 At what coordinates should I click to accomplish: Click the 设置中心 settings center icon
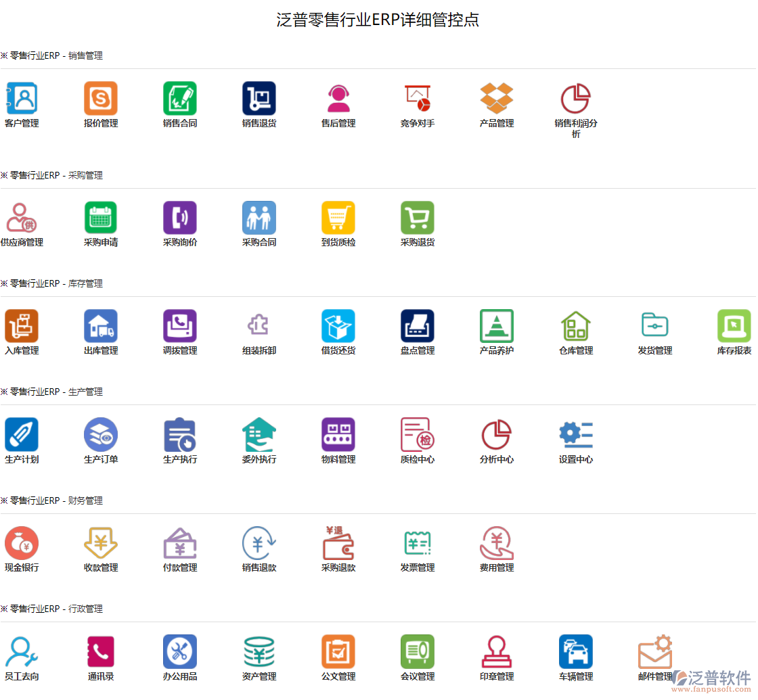[575, 435]
